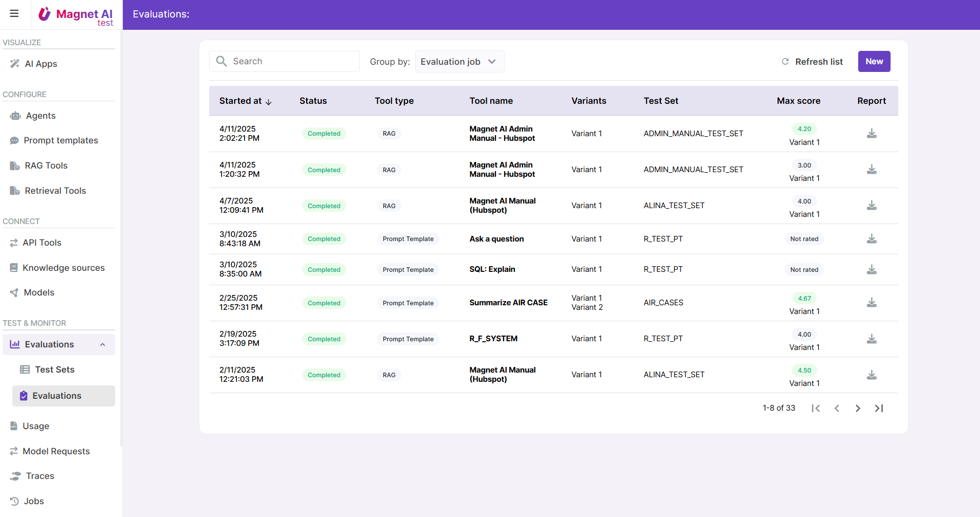This screenshot has width=980, height=517.
Task: Download report for Ask a question evaluation
Action: [872, 239]
